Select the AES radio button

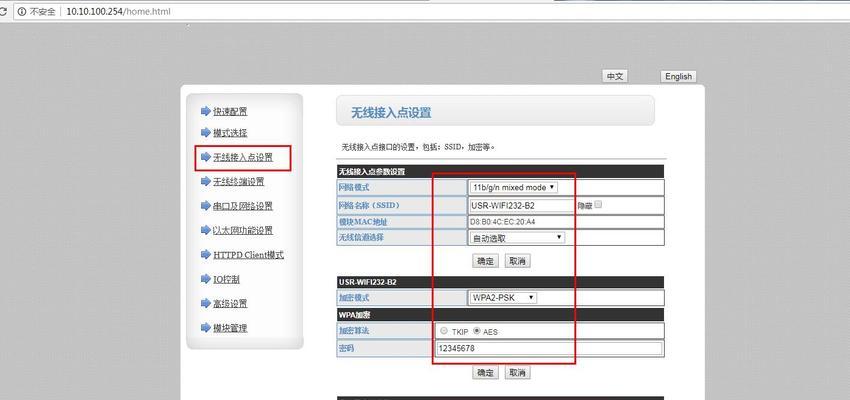477,331
